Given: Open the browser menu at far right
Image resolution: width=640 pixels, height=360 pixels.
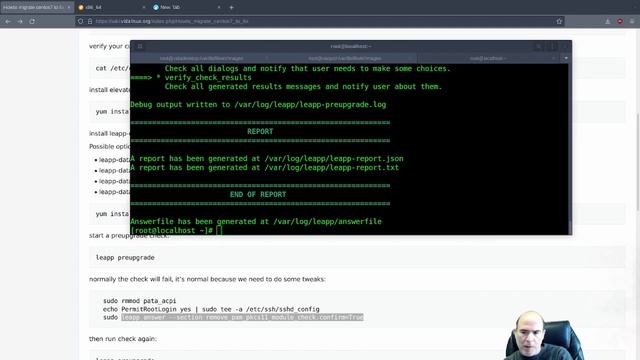Looking at the screenshot, I should [x=632, y=21].
